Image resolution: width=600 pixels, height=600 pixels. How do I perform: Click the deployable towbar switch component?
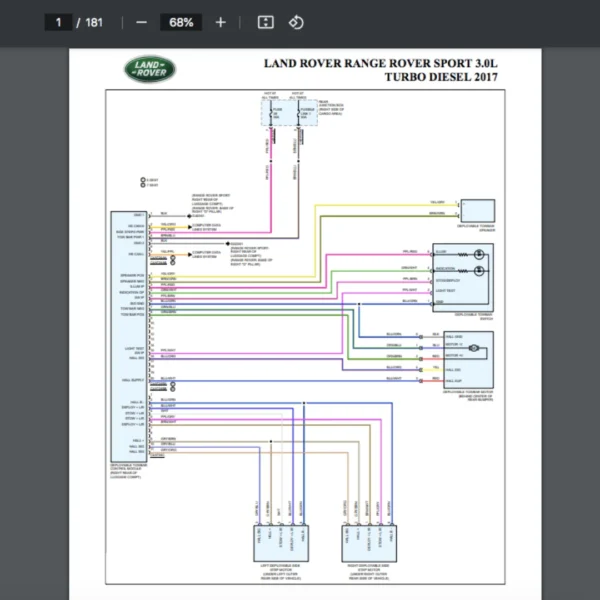(463, 277)
